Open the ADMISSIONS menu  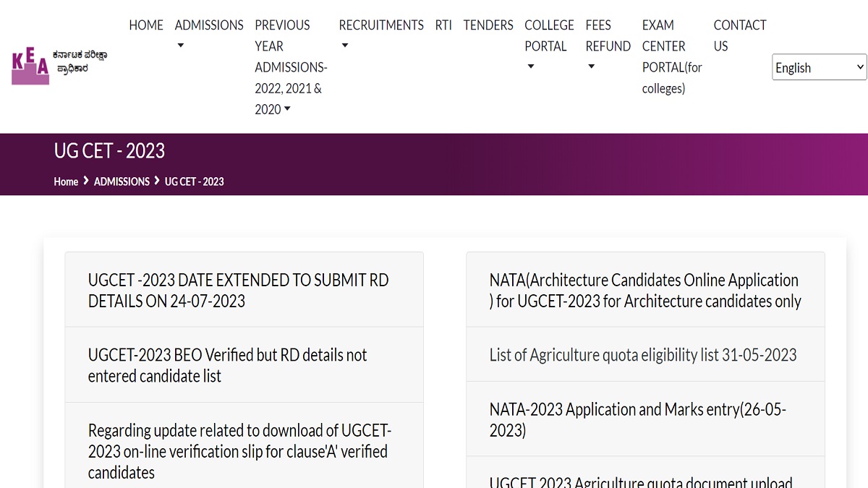click(x=209, y=25)
